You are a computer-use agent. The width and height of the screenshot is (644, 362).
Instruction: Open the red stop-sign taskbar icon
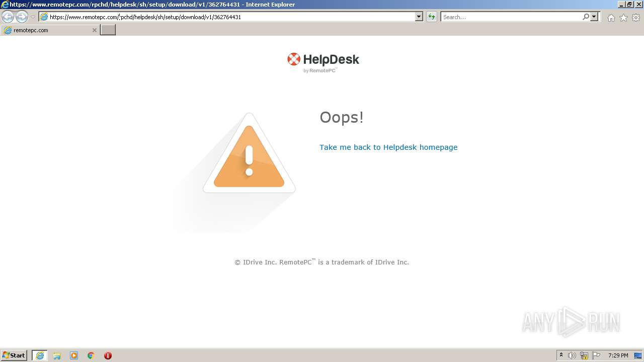tap(108, 355)
